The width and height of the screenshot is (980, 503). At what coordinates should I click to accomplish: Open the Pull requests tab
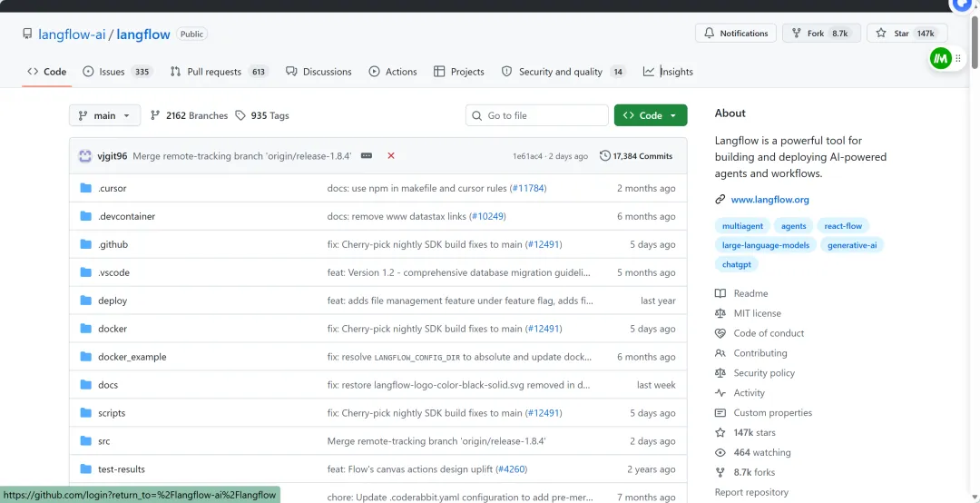pos(219,72)
